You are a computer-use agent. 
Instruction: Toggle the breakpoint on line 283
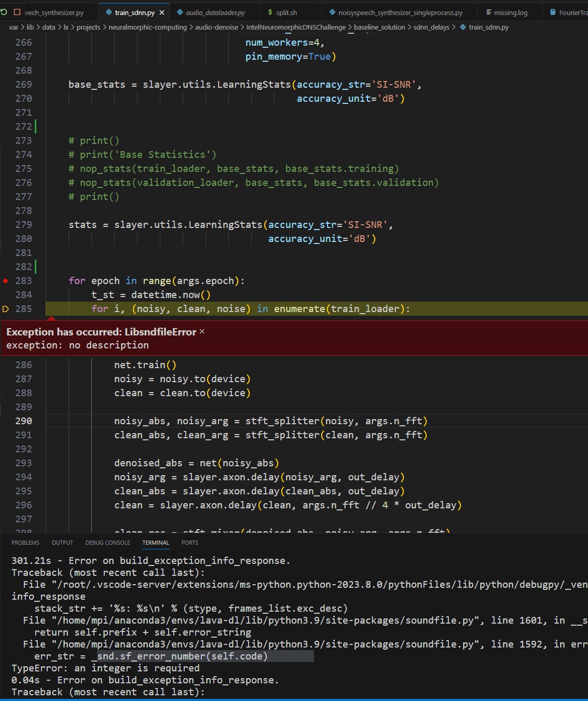pyautogui.click(x=5, y=280)
